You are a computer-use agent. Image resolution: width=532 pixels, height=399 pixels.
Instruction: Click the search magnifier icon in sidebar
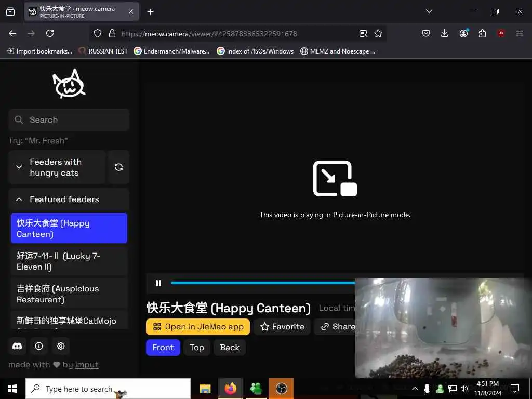19,120
